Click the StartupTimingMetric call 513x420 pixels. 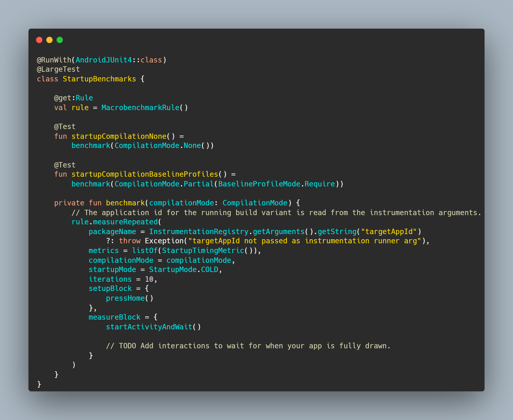click(203, 251)
